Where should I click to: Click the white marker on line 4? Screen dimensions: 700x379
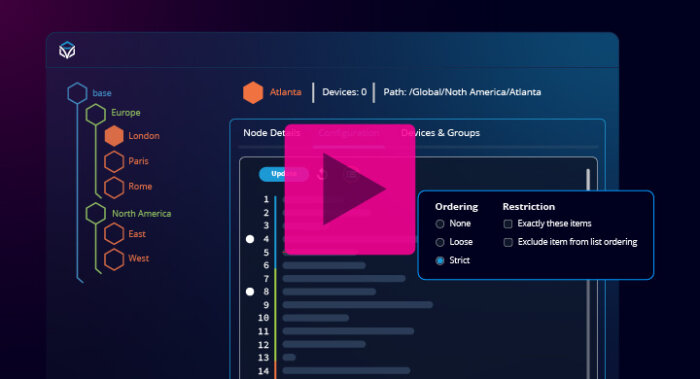pyautogui.click(x=250, y=239)
